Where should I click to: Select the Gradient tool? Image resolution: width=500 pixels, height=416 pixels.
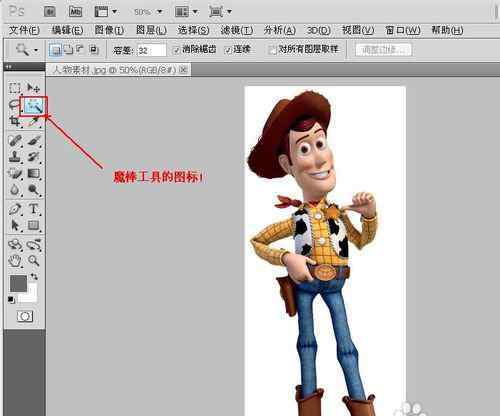tap(33, 173)
